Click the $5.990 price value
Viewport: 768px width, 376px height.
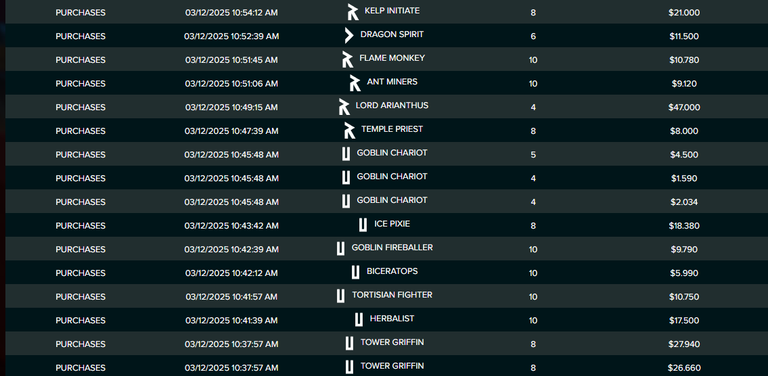[x=684, y=273]
